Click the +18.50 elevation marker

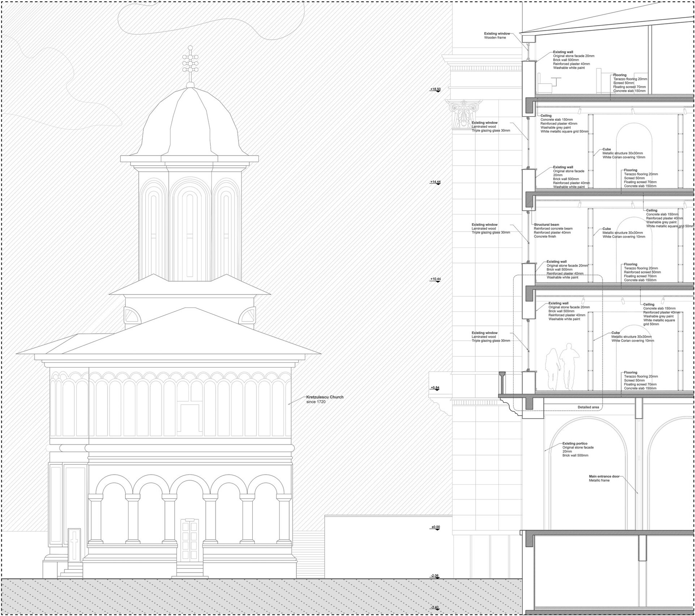[435, 89]
